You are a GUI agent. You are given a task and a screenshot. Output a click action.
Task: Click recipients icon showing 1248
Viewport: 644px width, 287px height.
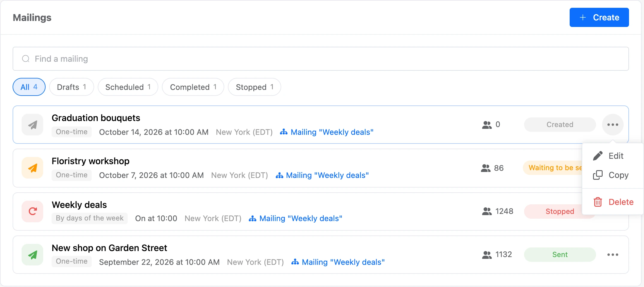pos(487,212)
